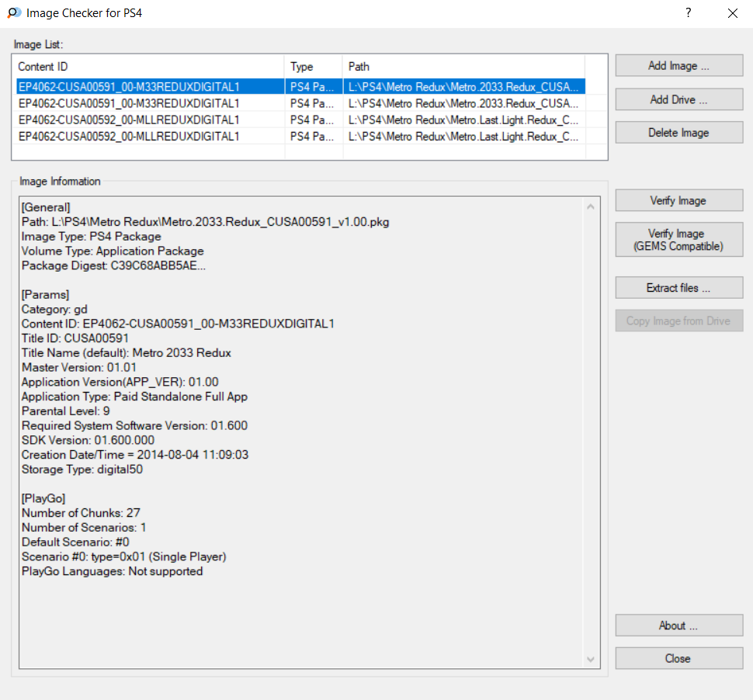Click the Delete Image button
753x700 pixels.
tap(678, 133)
